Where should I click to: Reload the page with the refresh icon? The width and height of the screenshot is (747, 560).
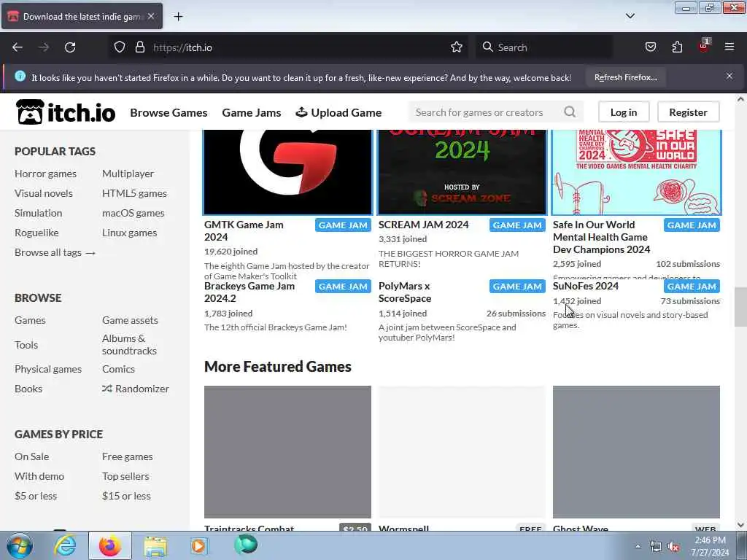[x=70, y=47]
